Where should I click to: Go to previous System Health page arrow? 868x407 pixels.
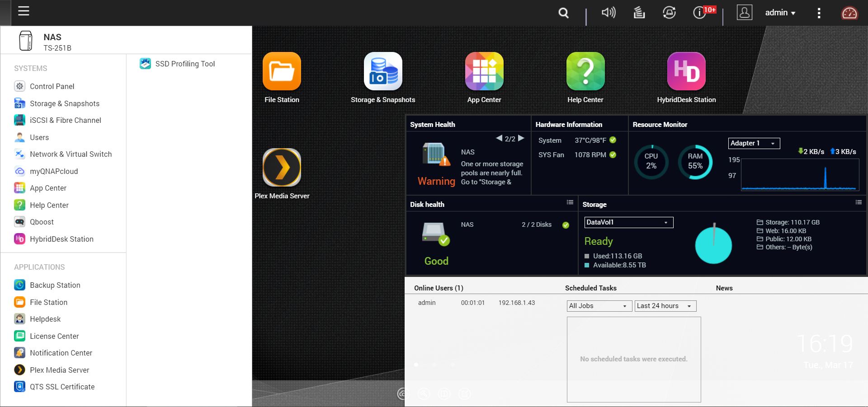coord(499,138)
